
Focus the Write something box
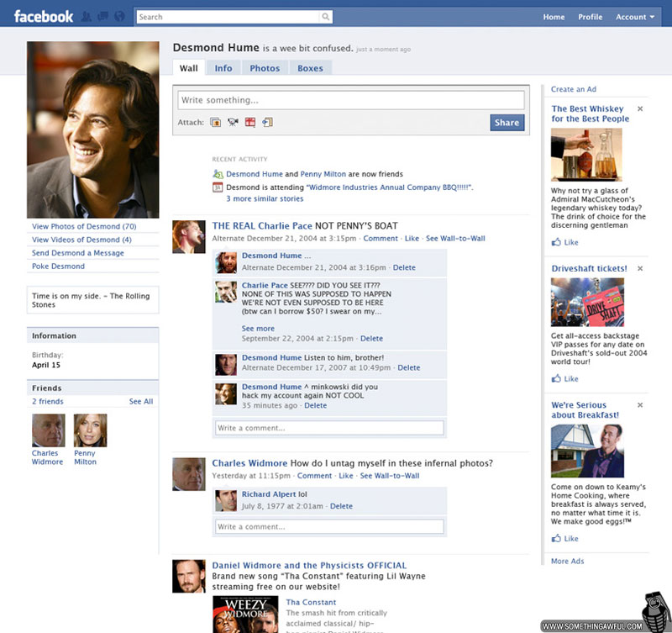tap(351, 100)
